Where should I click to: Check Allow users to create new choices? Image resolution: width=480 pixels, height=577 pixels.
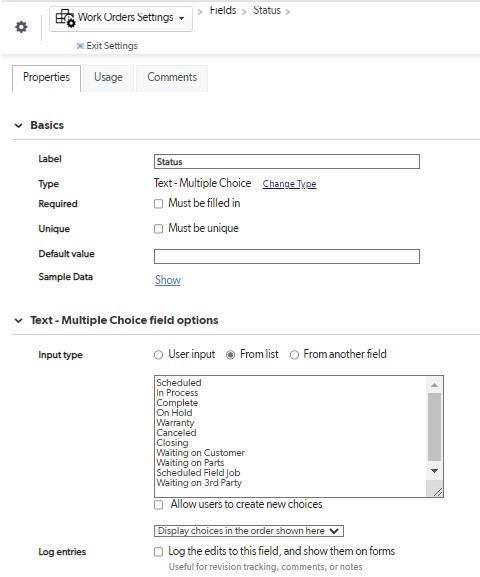tap(158, 505)
